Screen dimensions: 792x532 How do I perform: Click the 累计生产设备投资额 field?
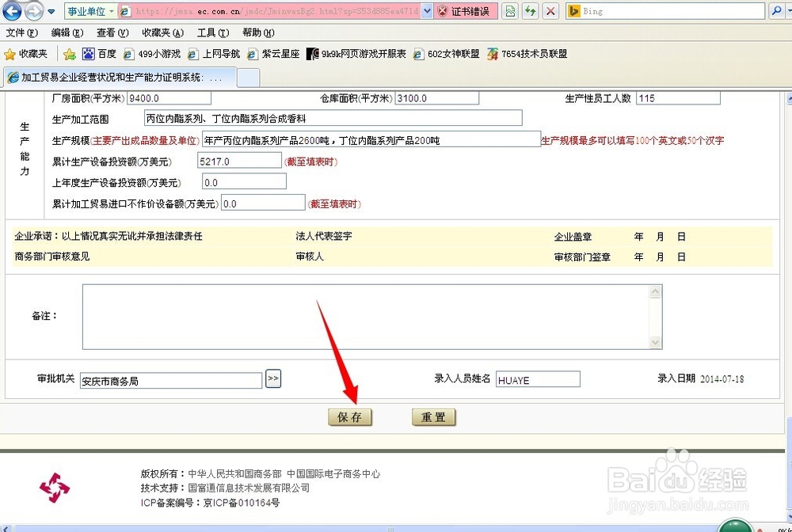coord(239,161)
